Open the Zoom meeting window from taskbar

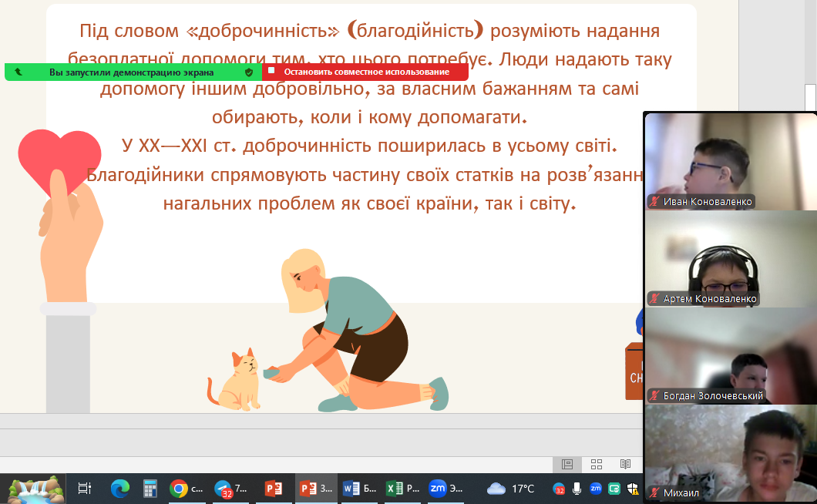(445, 488)
